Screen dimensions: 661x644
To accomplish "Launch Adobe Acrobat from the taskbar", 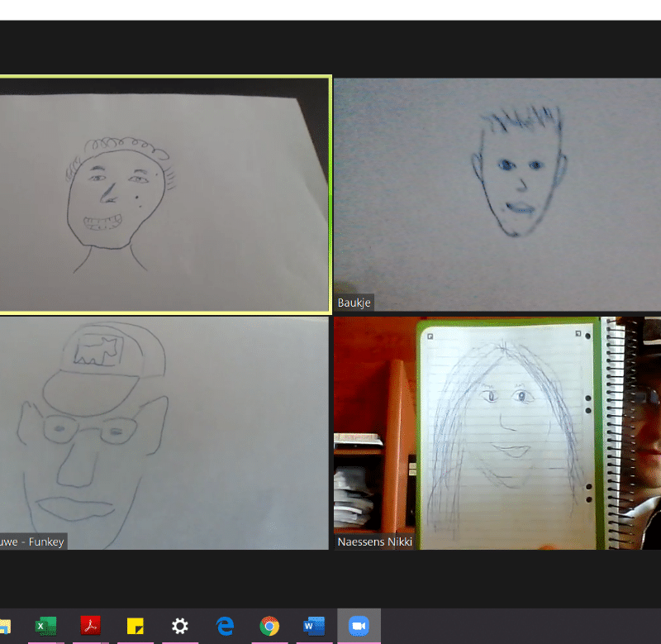I will [90, 627].
